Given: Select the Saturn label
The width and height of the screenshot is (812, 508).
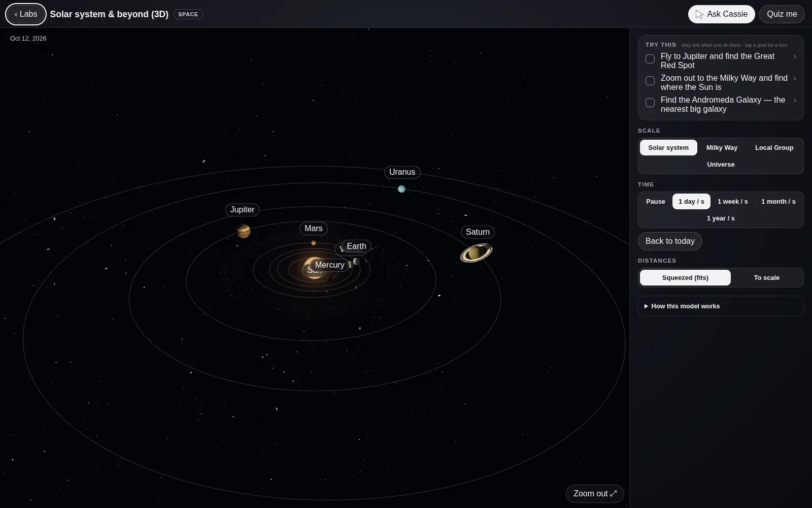Looking at the screenshot, I should (x=478, y=232).
